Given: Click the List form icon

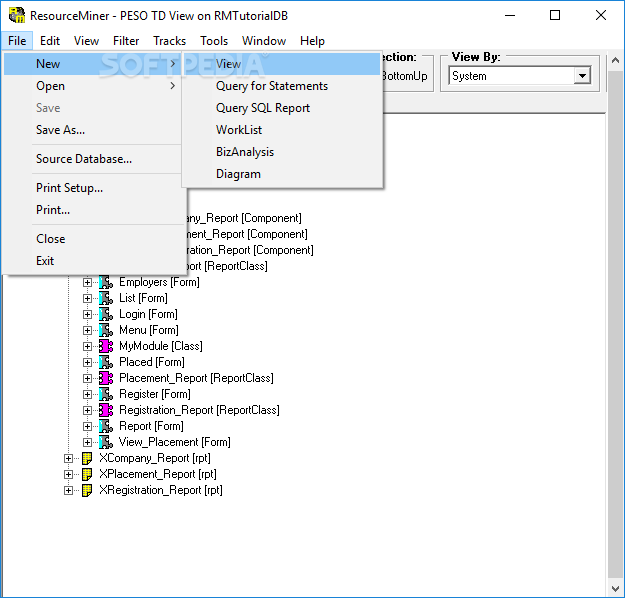Looking at the screenshot, I should tap(106, 298).
